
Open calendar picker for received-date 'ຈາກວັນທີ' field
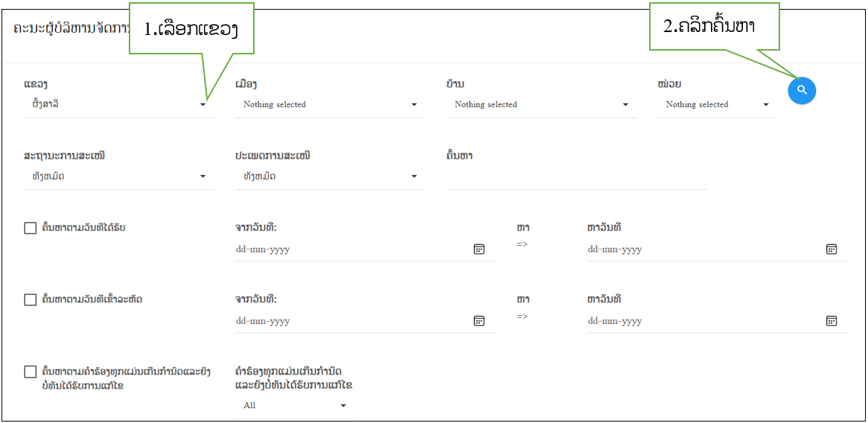click(x=479, y=249)
